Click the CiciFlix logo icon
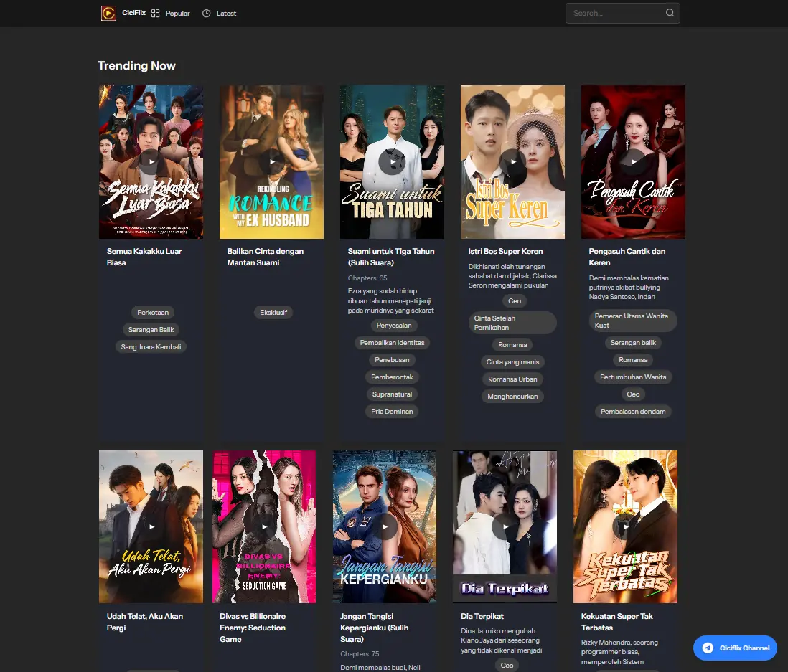788x672 pixels. pyautogui.click(x=108, y=13)
